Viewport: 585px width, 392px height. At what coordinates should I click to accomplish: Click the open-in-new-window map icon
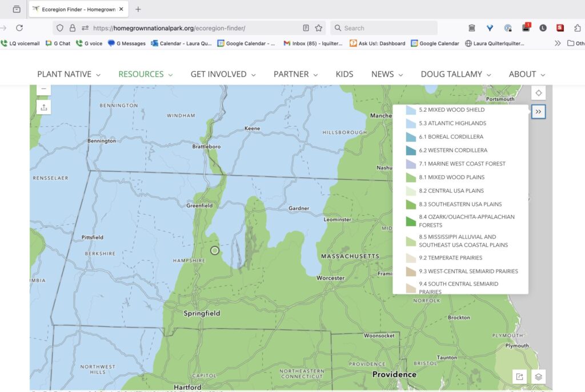tap(519, 377)
